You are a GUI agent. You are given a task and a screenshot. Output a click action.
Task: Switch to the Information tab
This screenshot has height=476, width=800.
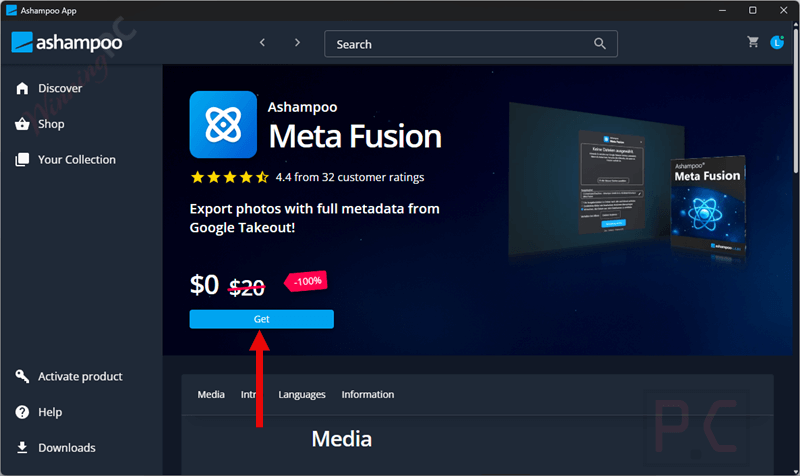point(368,394)
